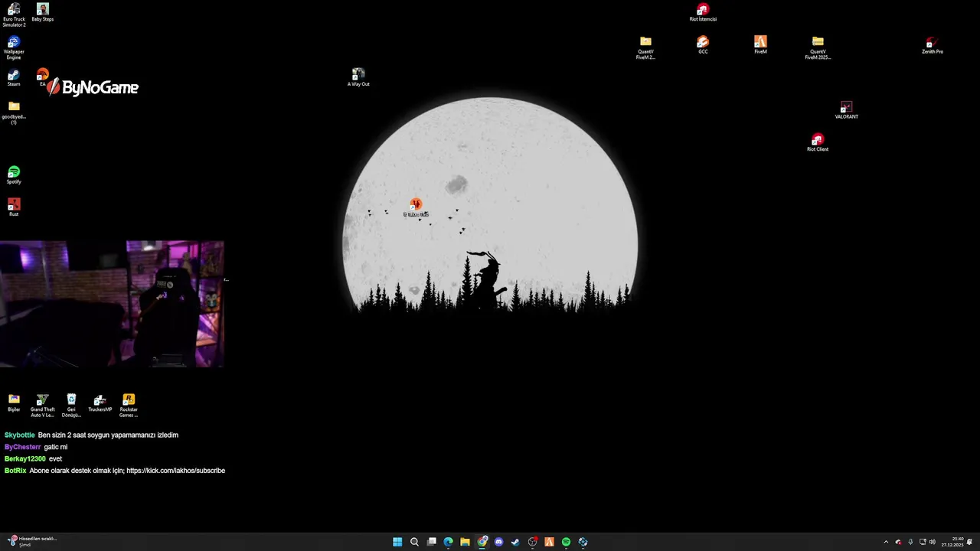Switch to Chrome in the taskbar

click(482, 542)
